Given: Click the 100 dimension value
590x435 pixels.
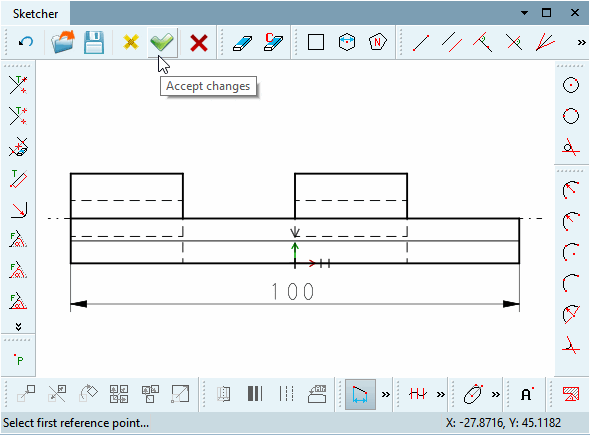Looking at the screenshot, I should pos(292,291).
